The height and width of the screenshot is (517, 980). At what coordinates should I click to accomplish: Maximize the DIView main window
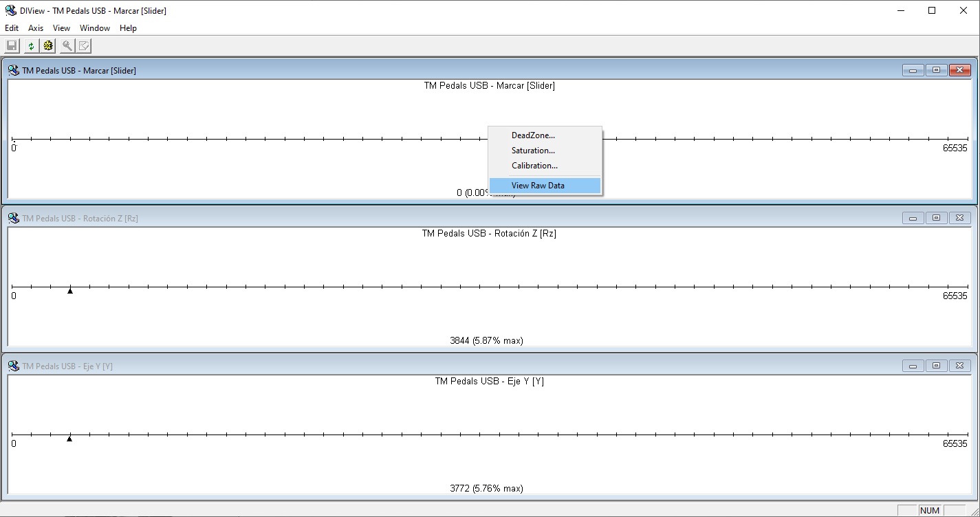[932, 10]
